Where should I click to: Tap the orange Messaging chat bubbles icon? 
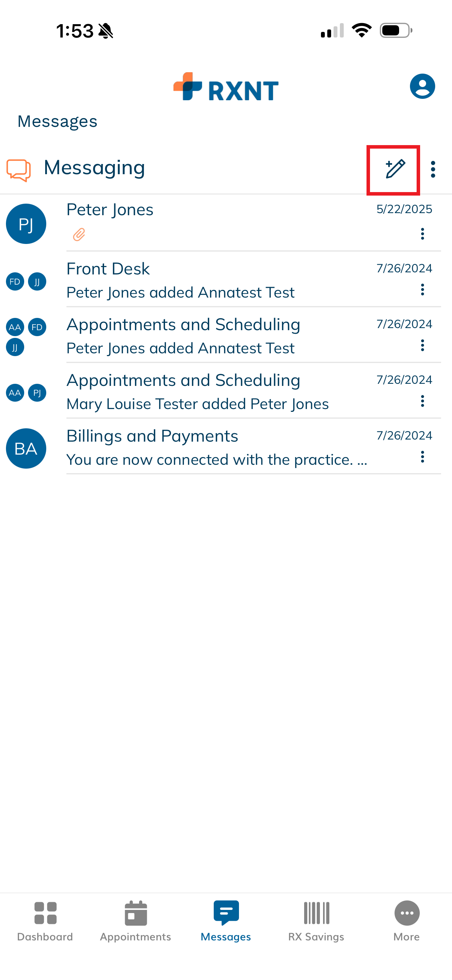[19, 170]
